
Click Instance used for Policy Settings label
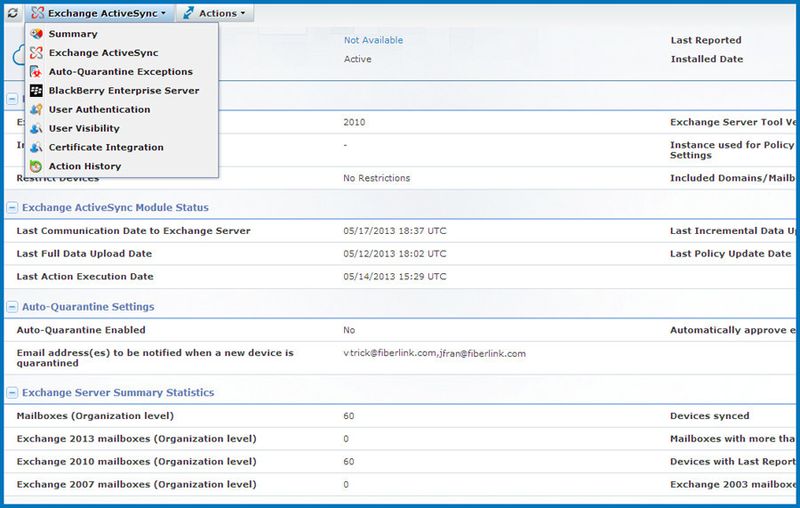[x=732, y=150]
